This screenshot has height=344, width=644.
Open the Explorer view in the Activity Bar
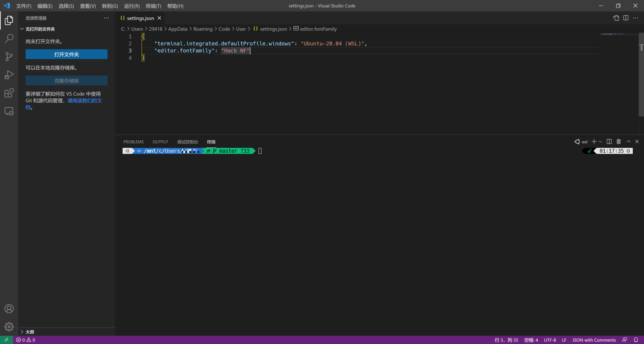(x=9, y=20)
